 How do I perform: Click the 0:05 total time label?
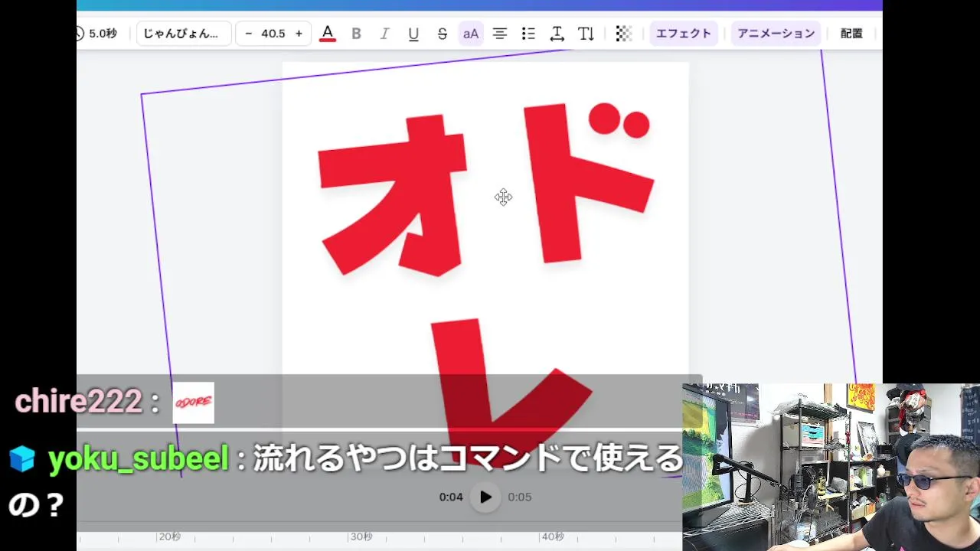[x=519, y=497]
